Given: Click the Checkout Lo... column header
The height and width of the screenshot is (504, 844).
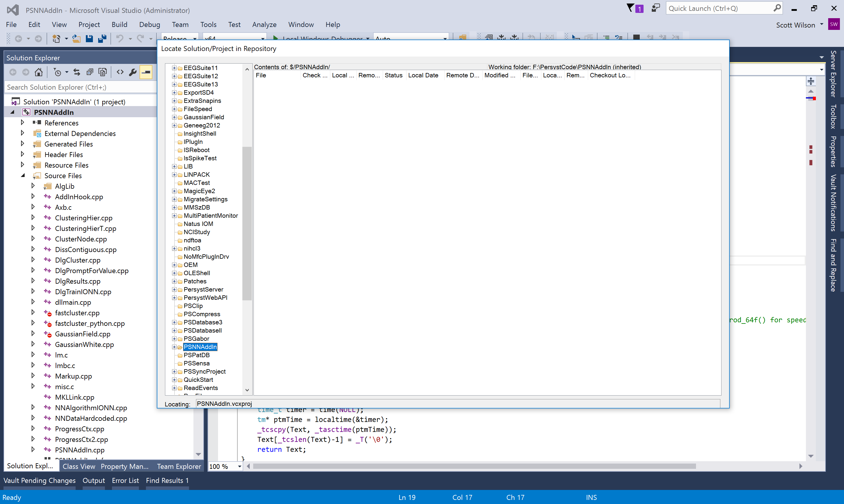Looking at the screenshot, I should coord(611,75).
